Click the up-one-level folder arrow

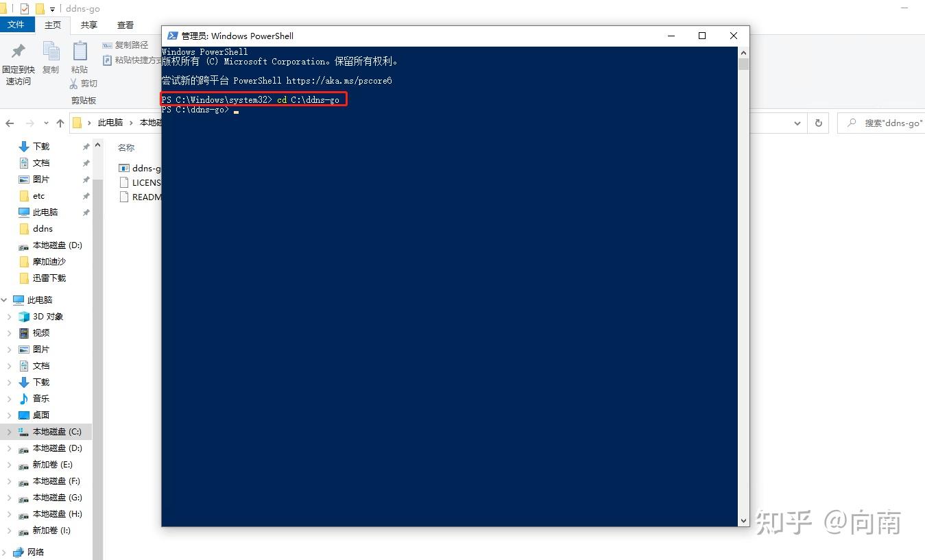[60, 123]
